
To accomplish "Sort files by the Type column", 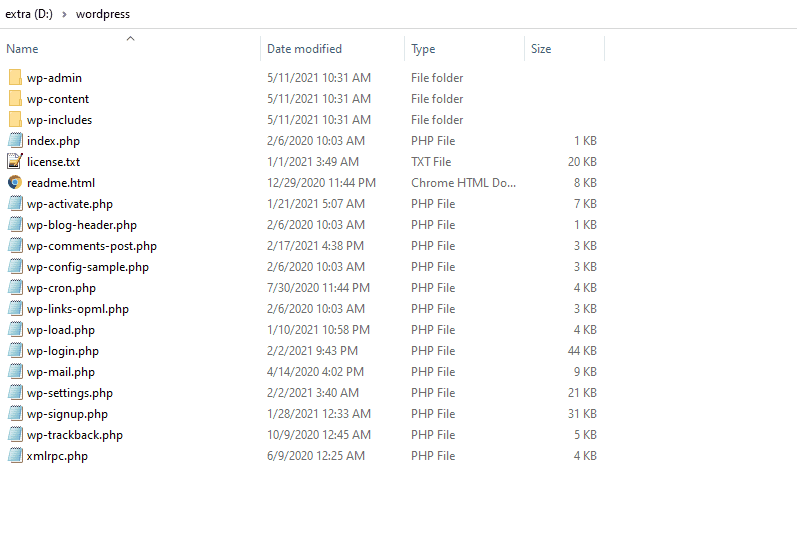I will [x=423, y=49].
